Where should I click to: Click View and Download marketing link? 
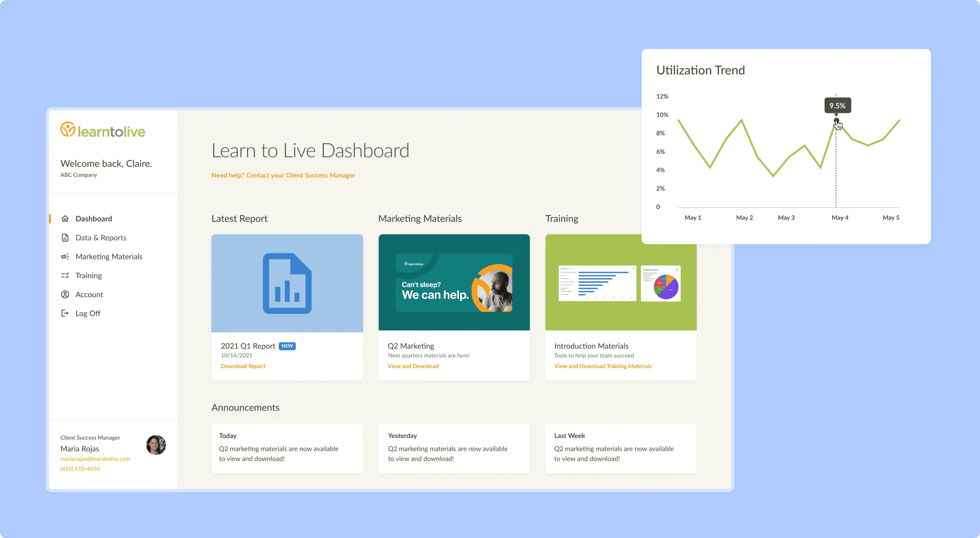pyautogui.click(x=413, y=366)
